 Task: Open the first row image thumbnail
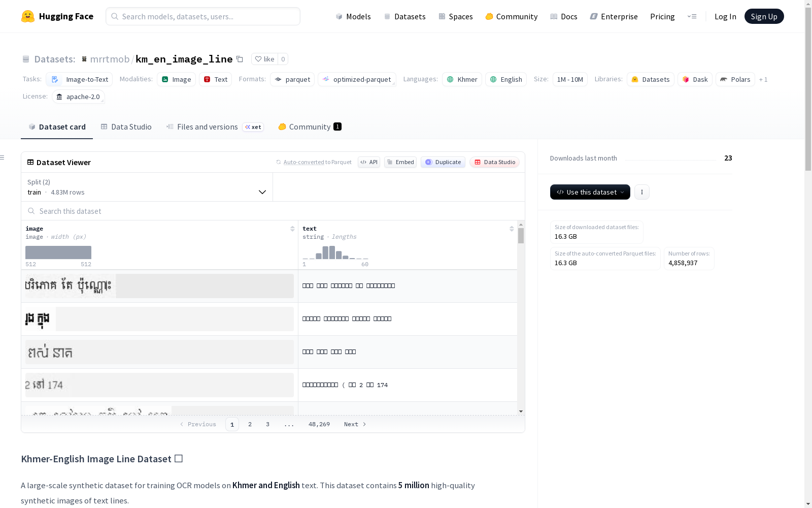coord(159,286)
